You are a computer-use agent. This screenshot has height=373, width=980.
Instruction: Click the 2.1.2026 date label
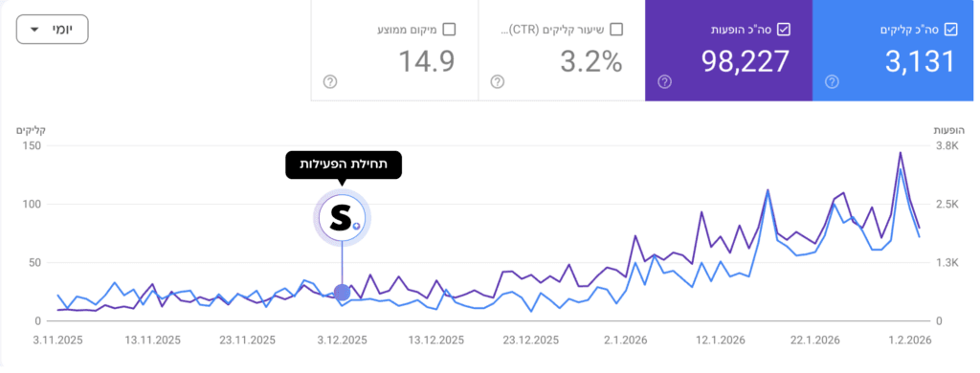point(626,340)
